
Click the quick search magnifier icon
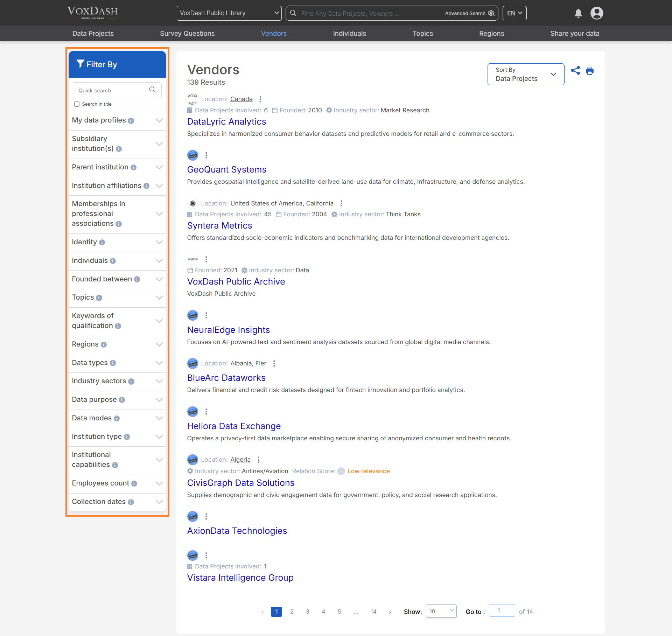pos(152,90)
